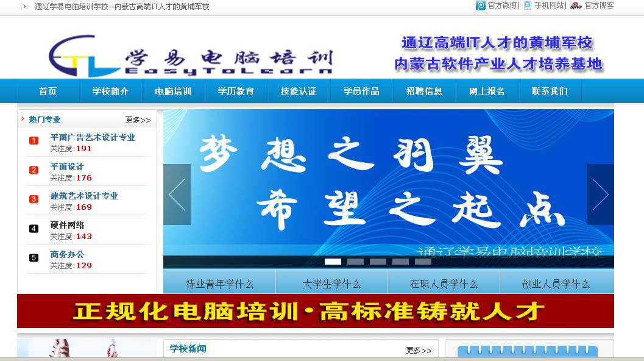Click the red number 1 rank badge
Screen dimensions: 644x361
click(x=34, y=141)
